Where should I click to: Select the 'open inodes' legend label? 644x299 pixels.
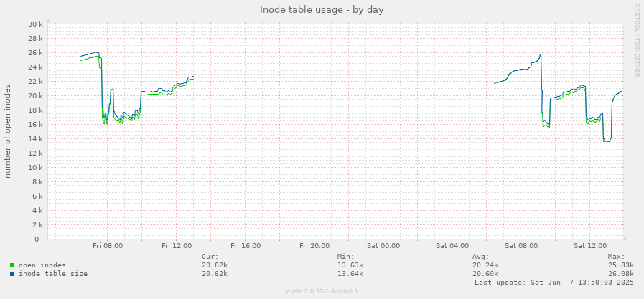pyautogui.click(x=42, y=265)
